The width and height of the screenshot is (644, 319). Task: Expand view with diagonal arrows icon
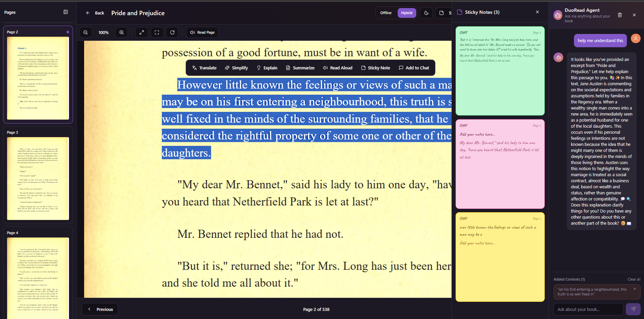(142, 32)
